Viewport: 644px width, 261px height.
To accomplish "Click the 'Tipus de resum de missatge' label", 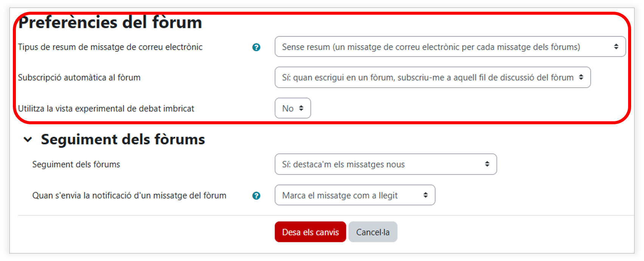I will click(110, 47).
